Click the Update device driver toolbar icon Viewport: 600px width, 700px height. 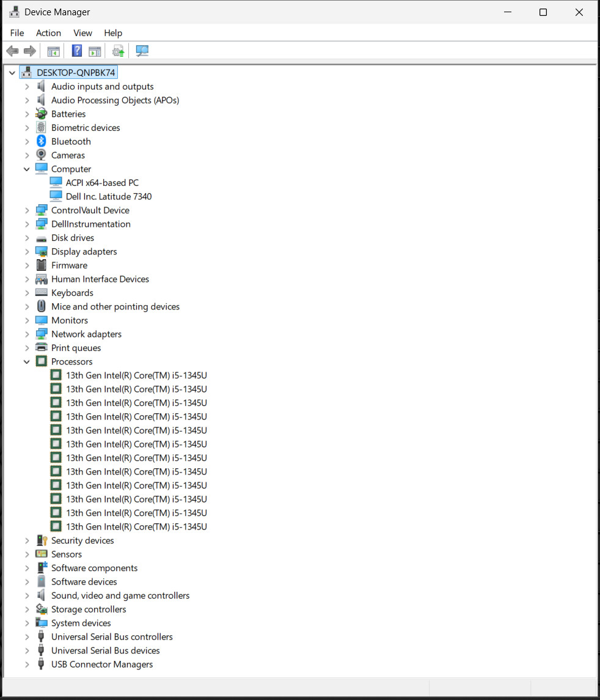tap(118, 51)
